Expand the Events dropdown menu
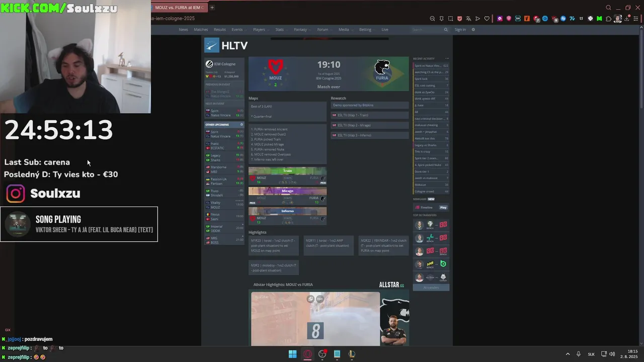The height and width of the screenshot is (362, 644). 238,30
